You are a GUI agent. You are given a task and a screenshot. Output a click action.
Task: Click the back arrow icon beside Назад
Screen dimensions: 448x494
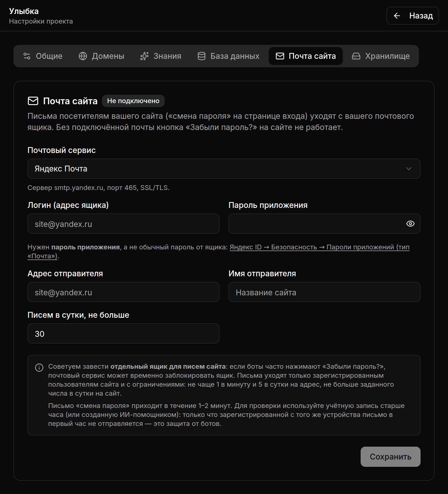coord(397,16)
